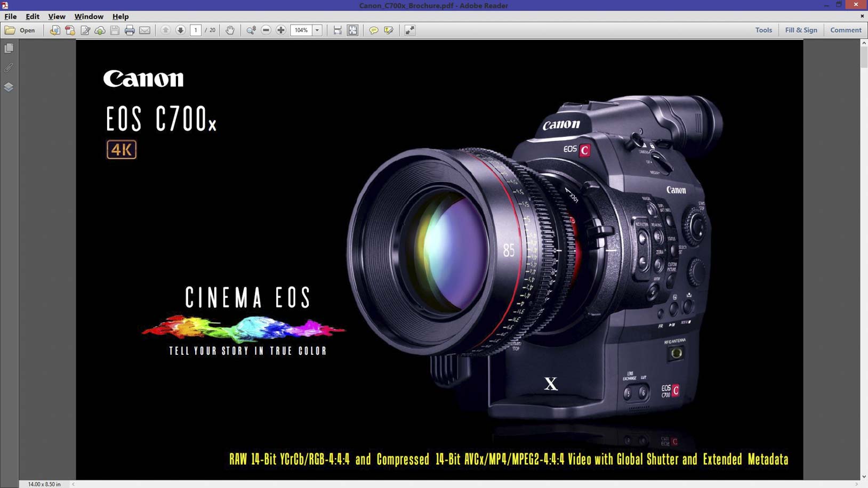Image resolution: width=868 pixels, height=488 pixels.
Task: Open the zoom percentage dropdown arrow
Action: 317,30
